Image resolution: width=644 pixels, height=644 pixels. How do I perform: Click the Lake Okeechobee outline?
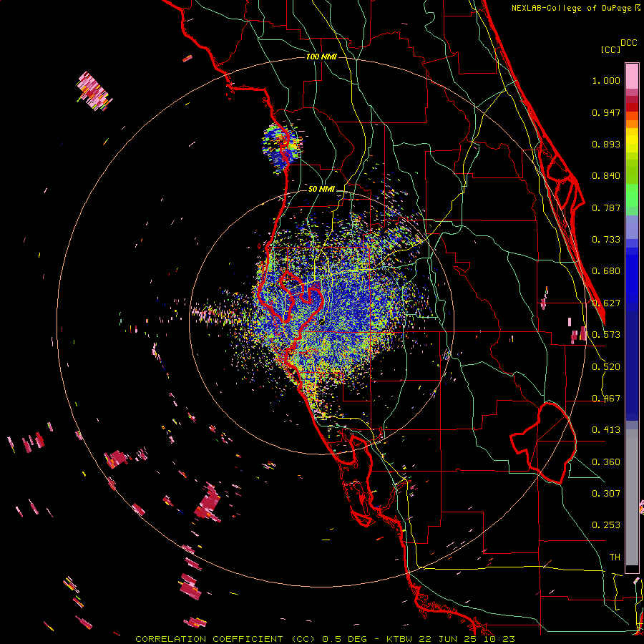pos(543,443)
